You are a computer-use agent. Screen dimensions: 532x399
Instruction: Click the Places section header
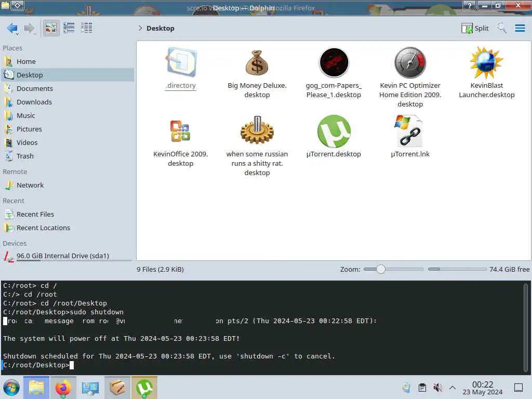click(x=12, y=48)
